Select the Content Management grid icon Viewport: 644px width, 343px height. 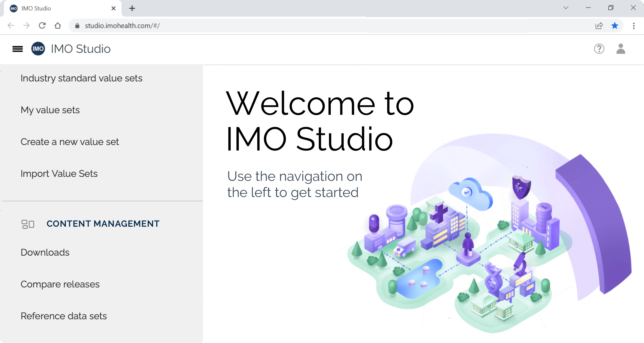point(28,224)
